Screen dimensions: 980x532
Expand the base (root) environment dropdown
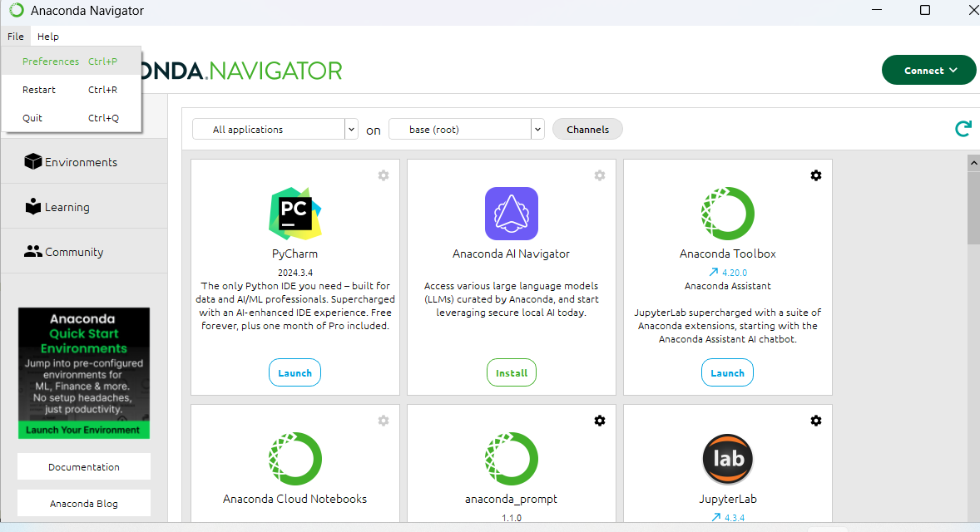click(537, 129)
